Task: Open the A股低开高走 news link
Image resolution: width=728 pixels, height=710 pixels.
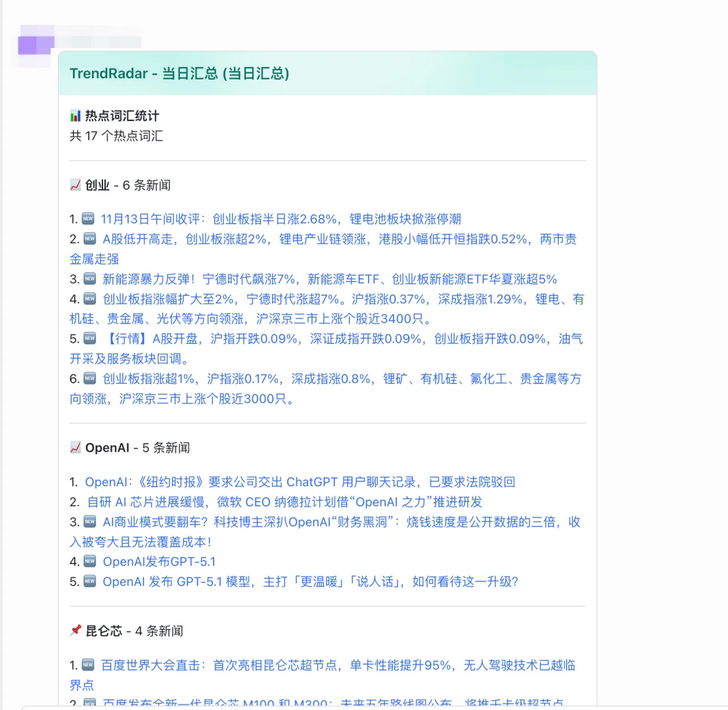Action: [x=329, y=239]
